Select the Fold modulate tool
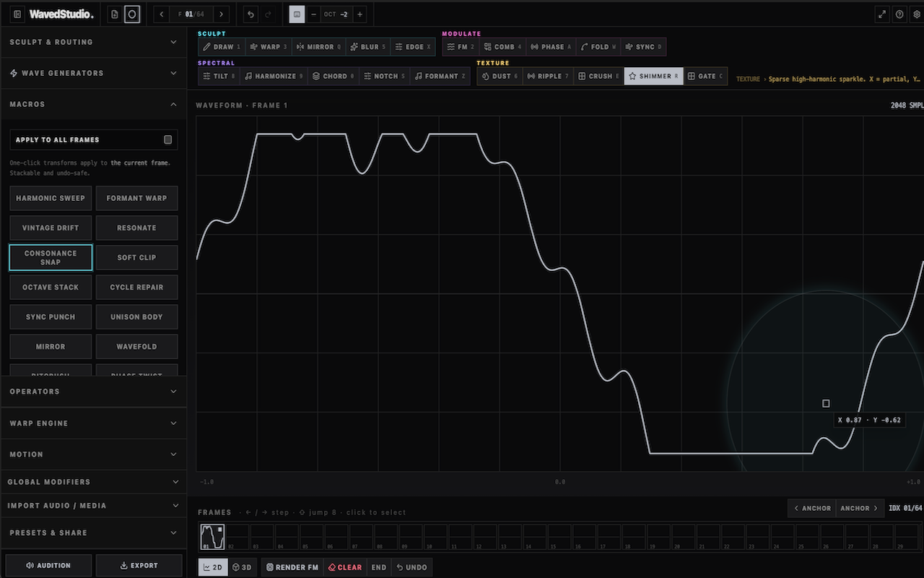Viewport: 924px width, 578px height. [598, 47]
